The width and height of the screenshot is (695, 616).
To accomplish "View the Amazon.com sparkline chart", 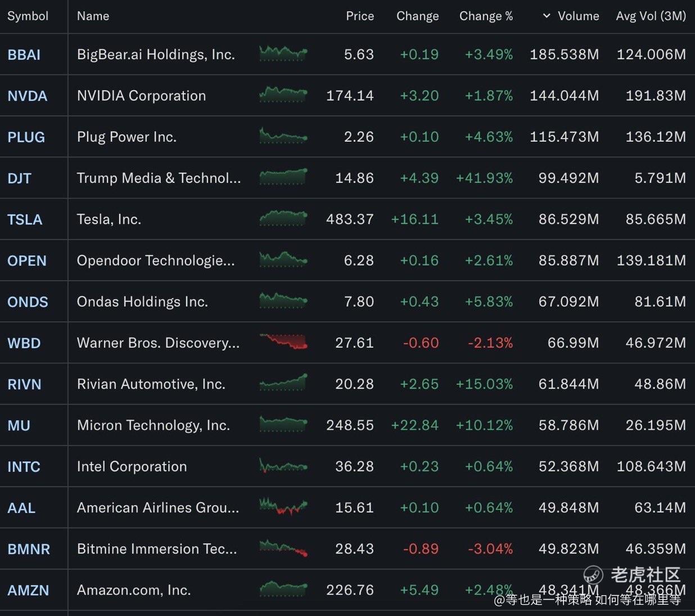I will [x=283, y=589].
